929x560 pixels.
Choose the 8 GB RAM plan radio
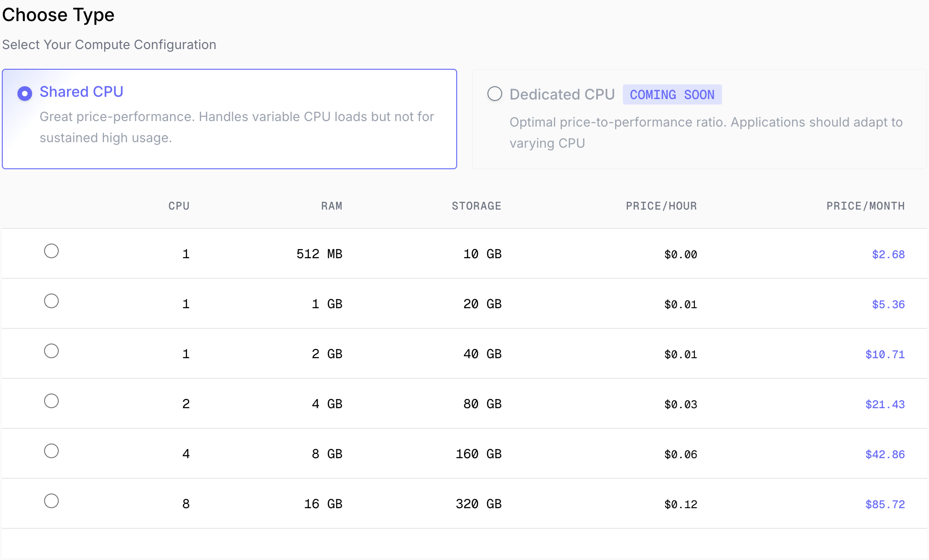(51, 451)
